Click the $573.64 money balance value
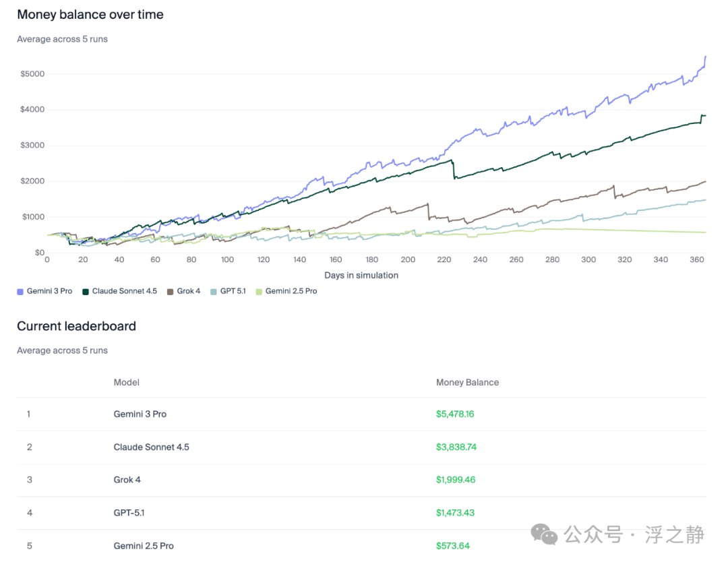Viewport: 728px width, 564px height. [453, 546]
